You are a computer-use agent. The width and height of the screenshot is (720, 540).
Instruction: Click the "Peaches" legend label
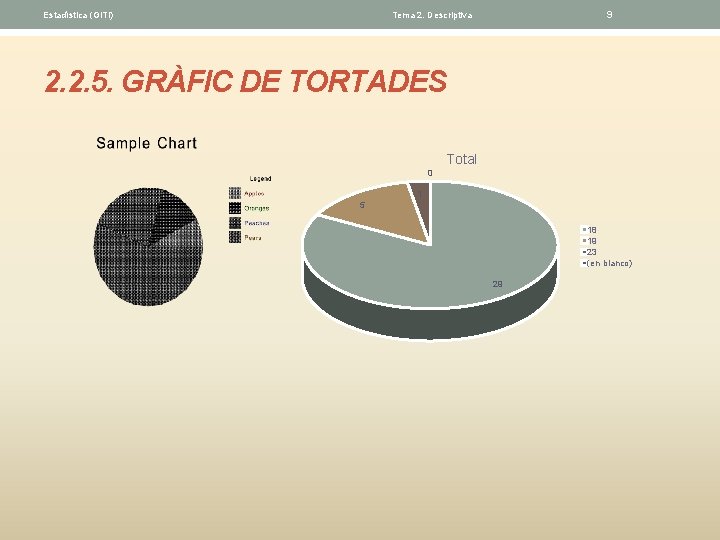(257, 223)
